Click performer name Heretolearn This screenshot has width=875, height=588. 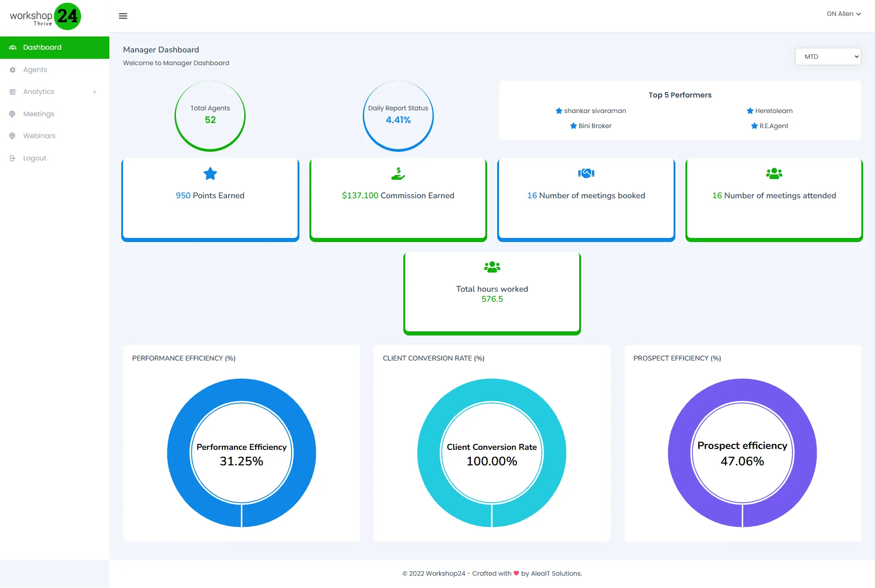pyautogui.click(x=774, y=111)
